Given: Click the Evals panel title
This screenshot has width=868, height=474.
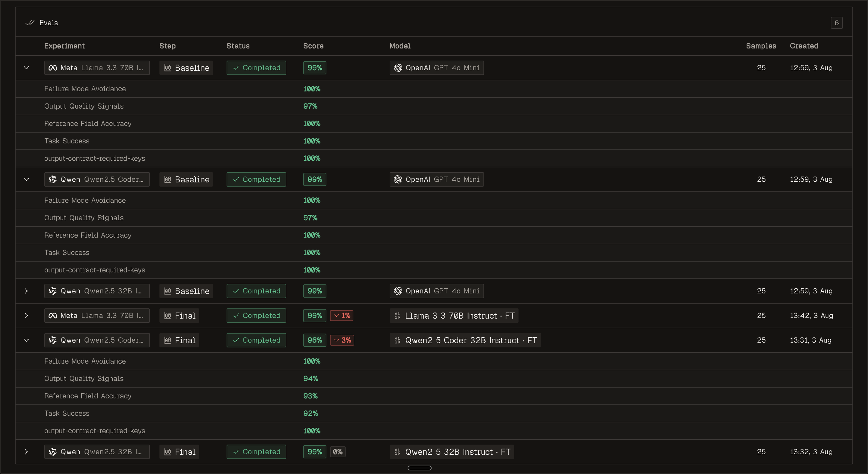Looking at the screenshot, I should (x=49, y=22).
